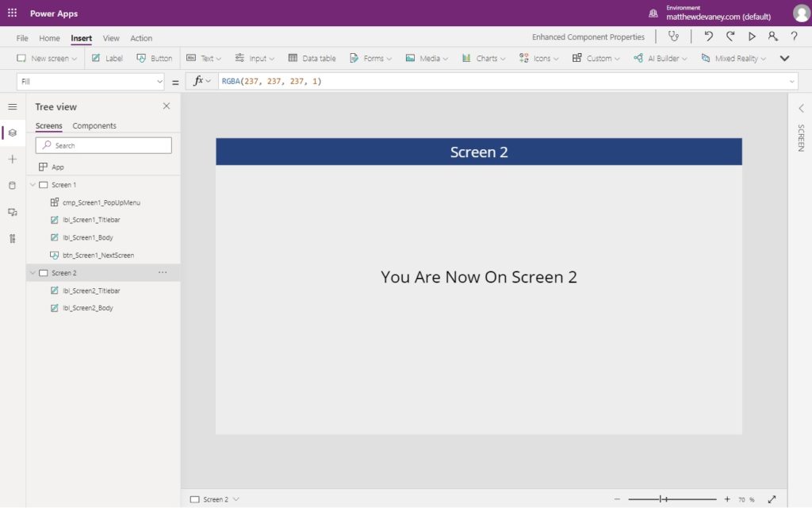Select the Tree view icon in sidebar
This screenshot has width=812, height=508.
[12, 133]
